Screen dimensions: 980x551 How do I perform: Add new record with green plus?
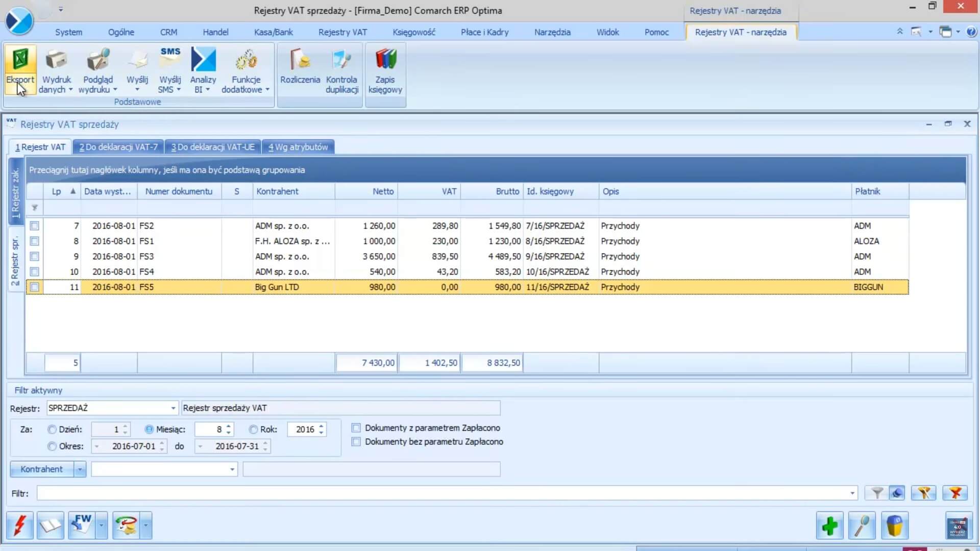[829, 525]
